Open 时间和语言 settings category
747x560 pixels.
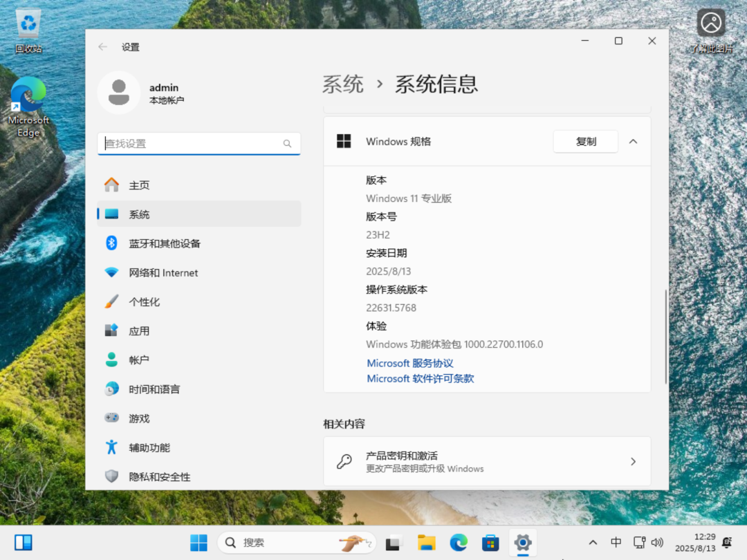pos(154,389)
